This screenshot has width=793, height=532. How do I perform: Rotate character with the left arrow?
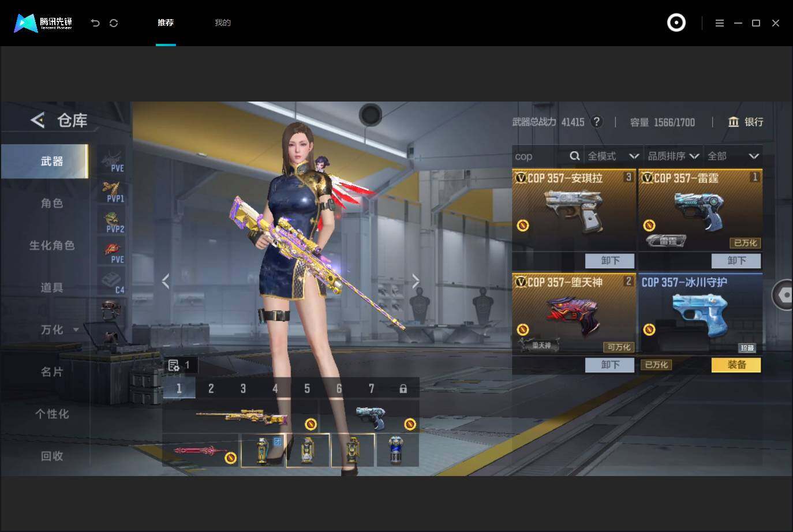tap(166, 281)
